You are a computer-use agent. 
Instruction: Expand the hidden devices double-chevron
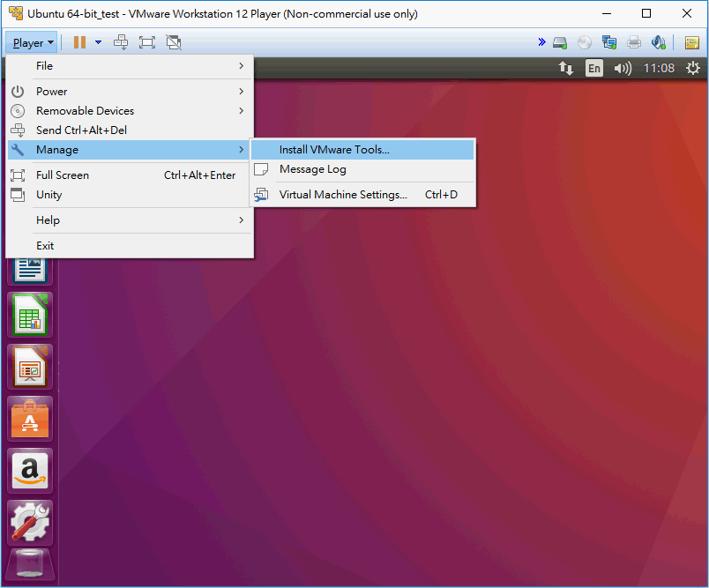541,42
